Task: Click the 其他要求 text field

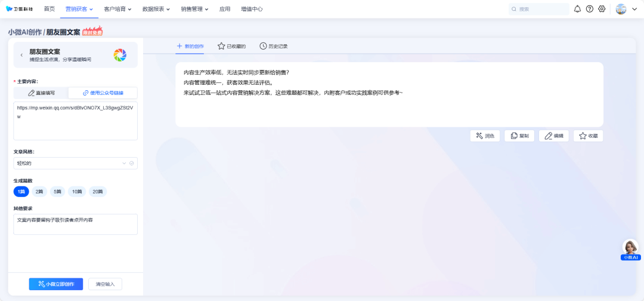Action: click(76, 224)
